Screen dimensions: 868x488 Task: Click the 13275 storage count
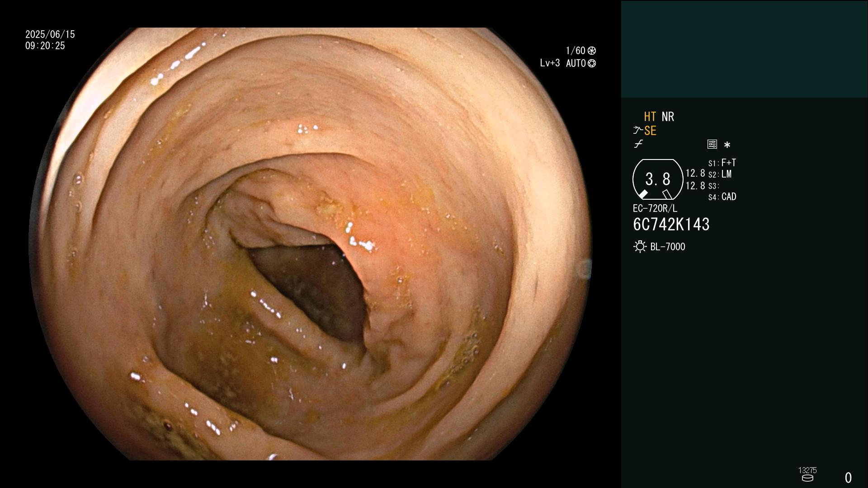tap(807, 470)
